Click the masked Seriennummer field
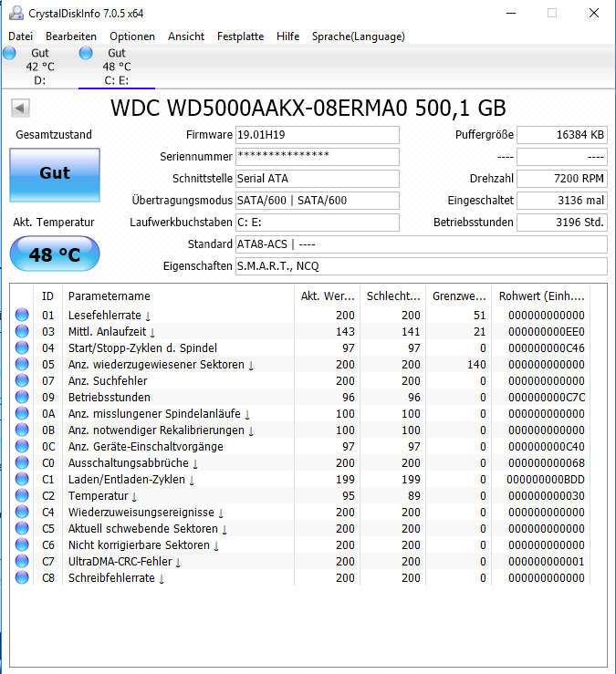The width and height of the screenshot is (616, 674). click(x=317, y=157)
